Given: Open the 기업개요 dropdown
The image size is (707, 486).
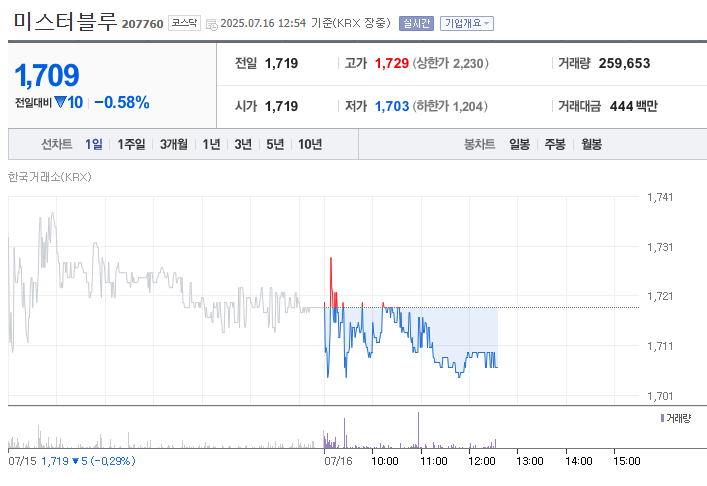Looking at the screenshot, I should pos(467,23).
